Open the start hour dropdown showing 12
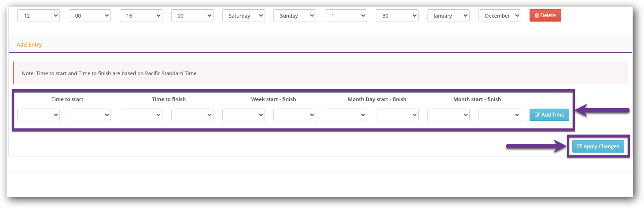This screenshot has height=208, width=644. coord(38,15)
